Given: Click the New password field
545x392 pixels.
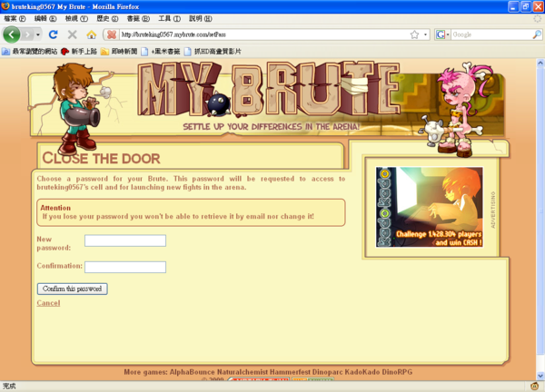Looking at the screenshot, I should click(x=125, y=240).
